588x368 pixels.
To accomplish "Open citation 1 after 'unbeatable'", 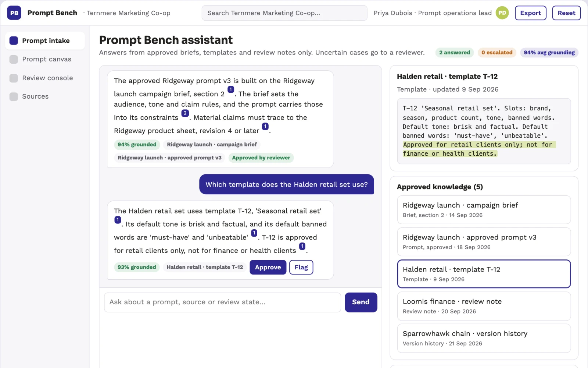I will [254, 233].
